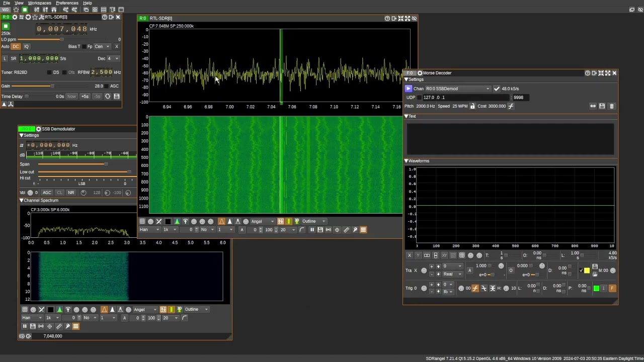
Task: Click the X transverter button
Action: click(x=116, y=46)
